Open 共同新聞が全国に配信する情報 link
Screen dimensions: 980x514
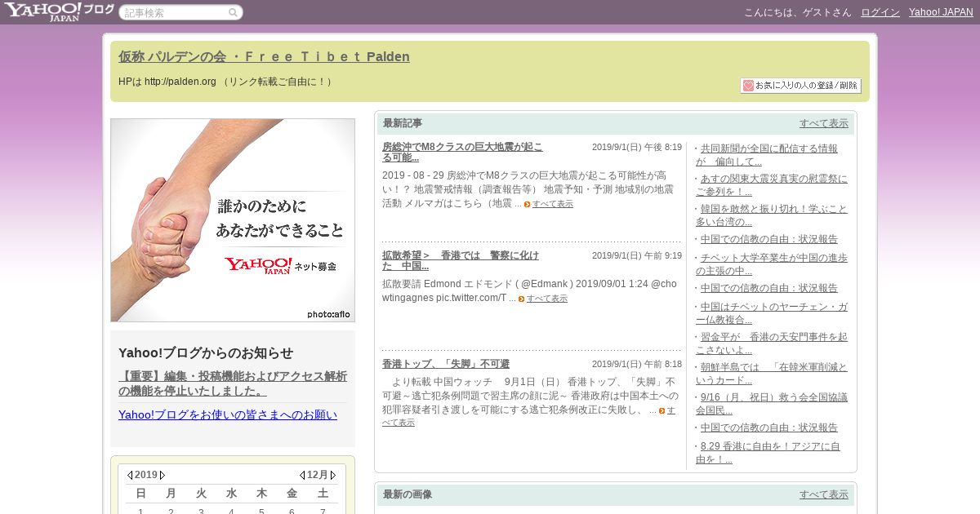768,155
